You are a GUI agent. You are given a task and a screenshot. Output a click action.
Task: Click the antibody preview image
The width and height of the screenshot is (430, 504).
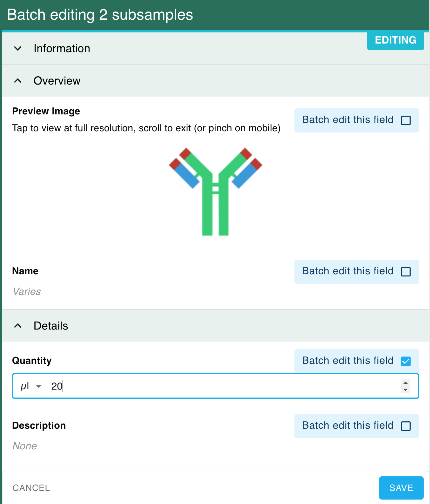coord(215,192)
